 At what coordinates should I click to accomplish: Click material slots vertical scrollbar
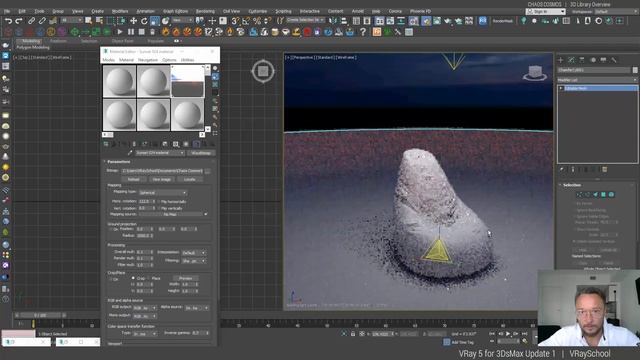(x=208, y=98)
